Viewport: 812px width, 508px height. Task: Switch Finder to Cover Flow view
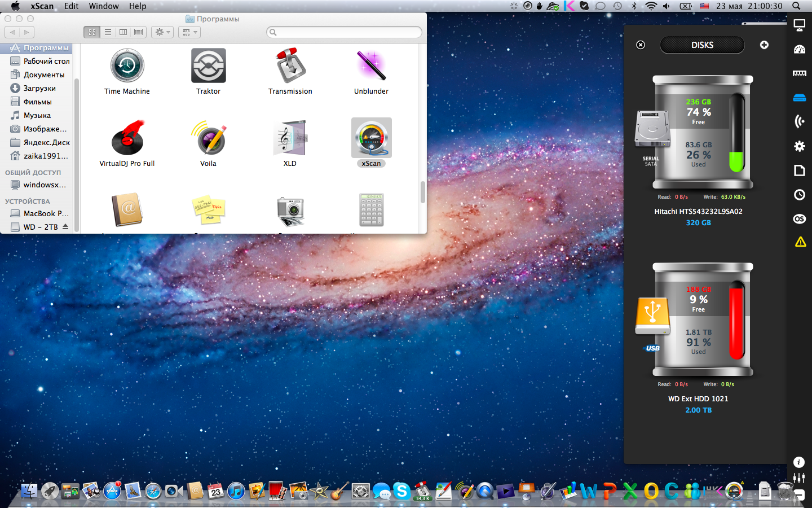tap(138, 32)
